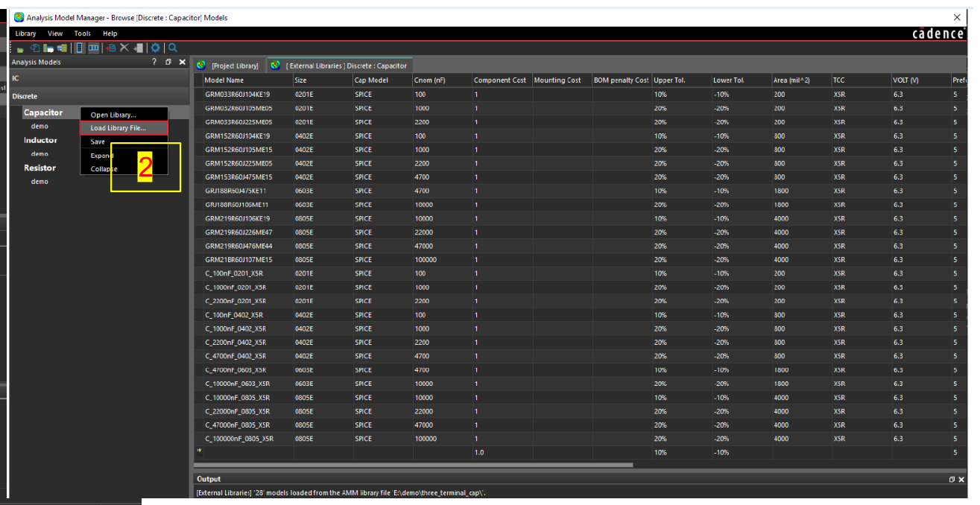Screen dimensions: 980x505
Task: Close the Output panel
Action: (961, 480)
